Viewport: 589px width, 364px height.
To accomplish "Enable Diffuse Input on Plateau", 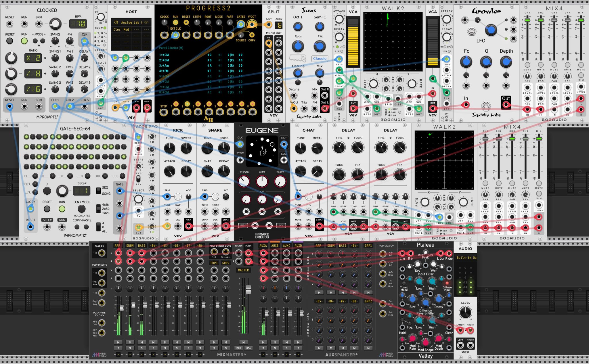I will (x=447, y=283).
